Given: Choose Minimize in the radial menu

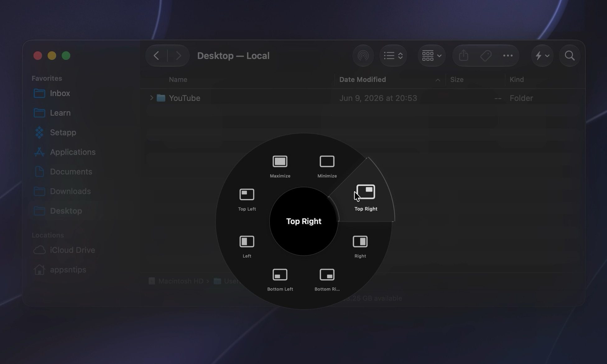Looking at the screenshot, I should click(327, 166).
